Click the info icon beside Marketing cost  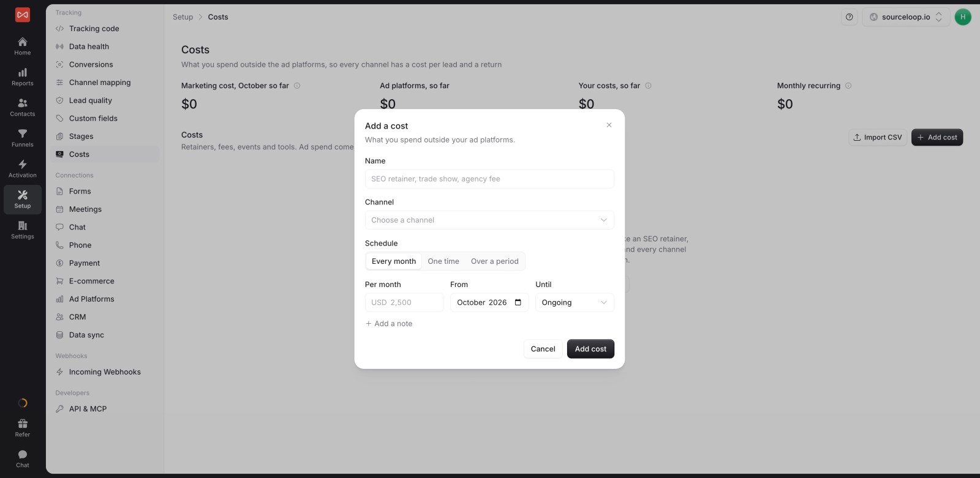click(297, 86)
